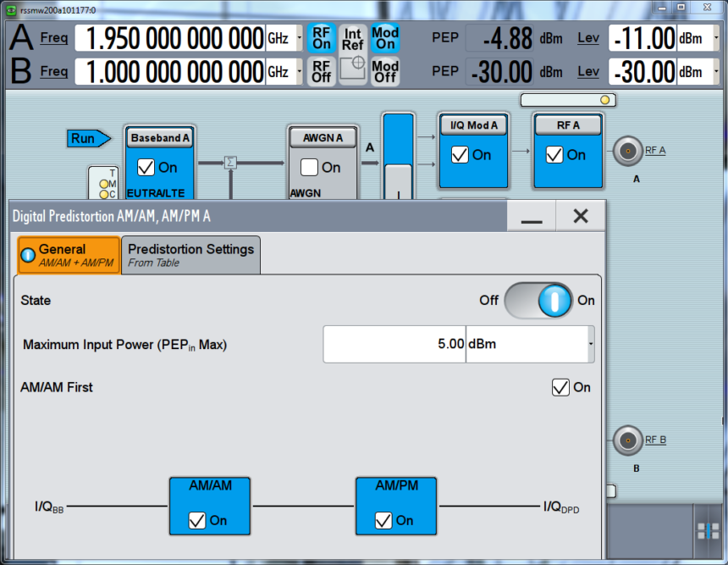Screen dimensions: 728x565
Task: Open the RF A link label
Action: pyautogui.click(x=655, y=150)
